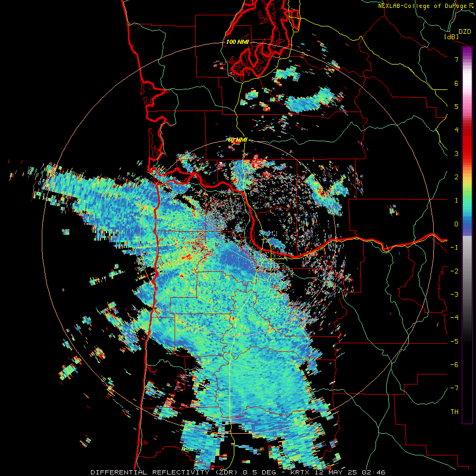Click the 4 value on color scale
Screen dimensions: 476x476
click(456, 130)
